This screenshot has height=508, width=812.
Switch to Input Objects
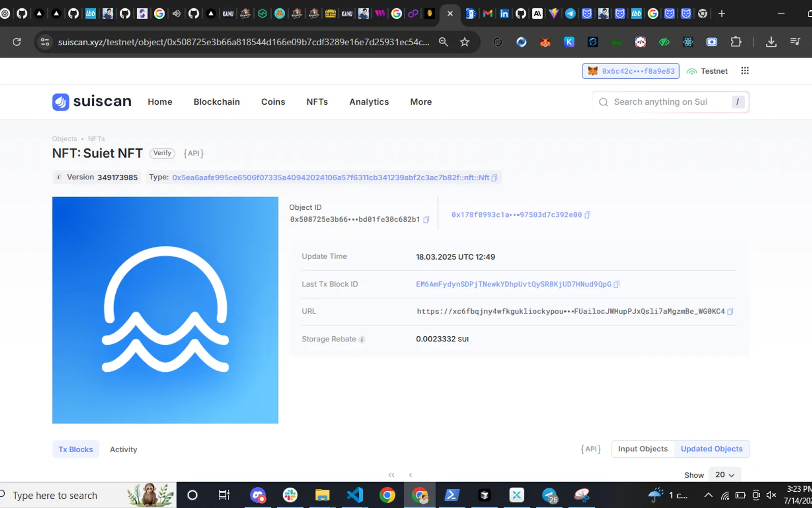pos(643,449)
